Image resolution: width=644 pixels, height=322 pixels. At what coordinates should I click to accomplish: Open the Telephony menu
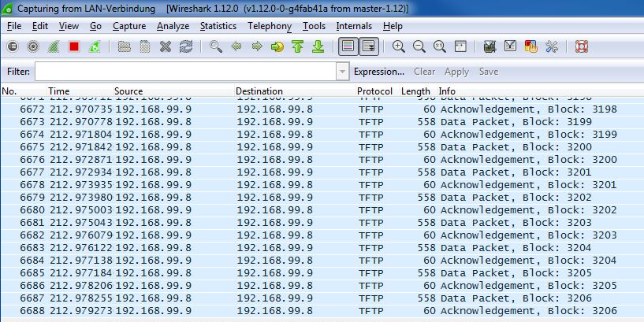[x=269, y=26]
